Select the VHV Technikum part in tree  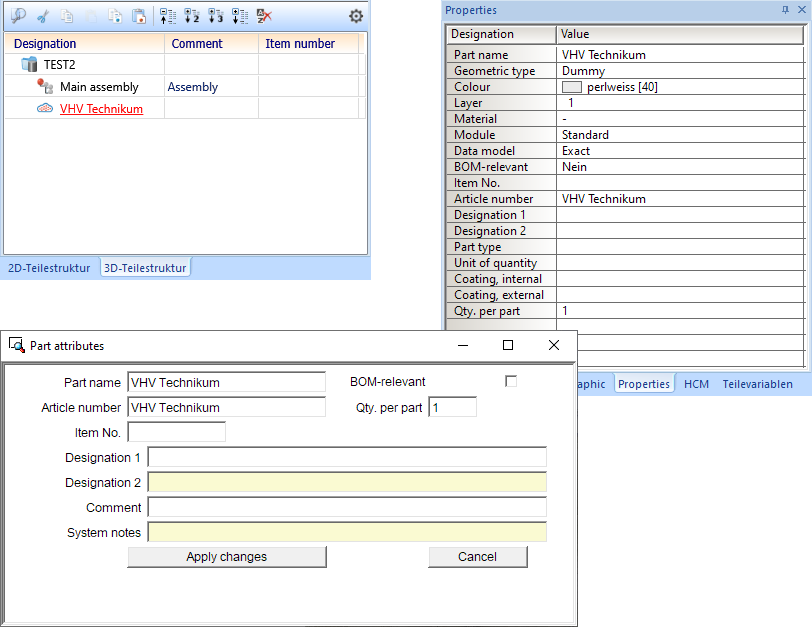coord(101,109)
